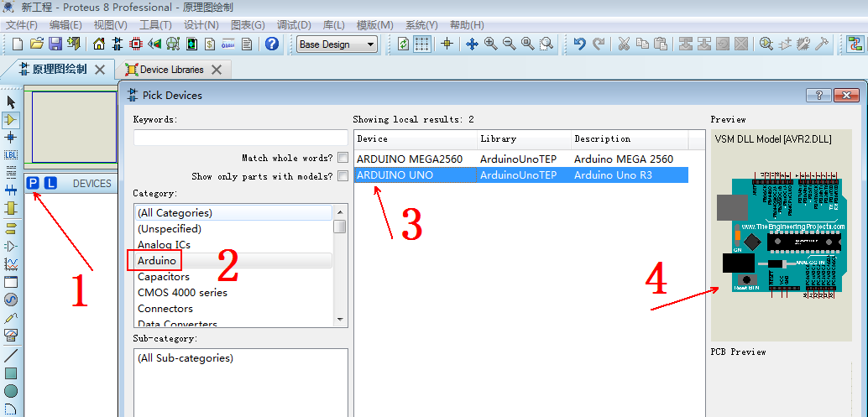This screenshot has height=417, width=868.
Task: Sort results by the Library column header
Action: tap(524, 138)
